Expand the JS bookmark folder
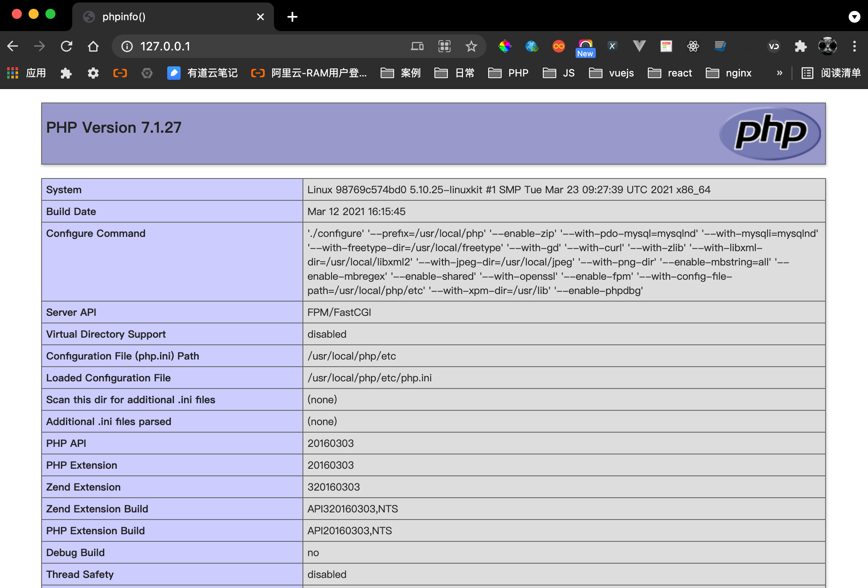868x588 pixels. [559, 73]
